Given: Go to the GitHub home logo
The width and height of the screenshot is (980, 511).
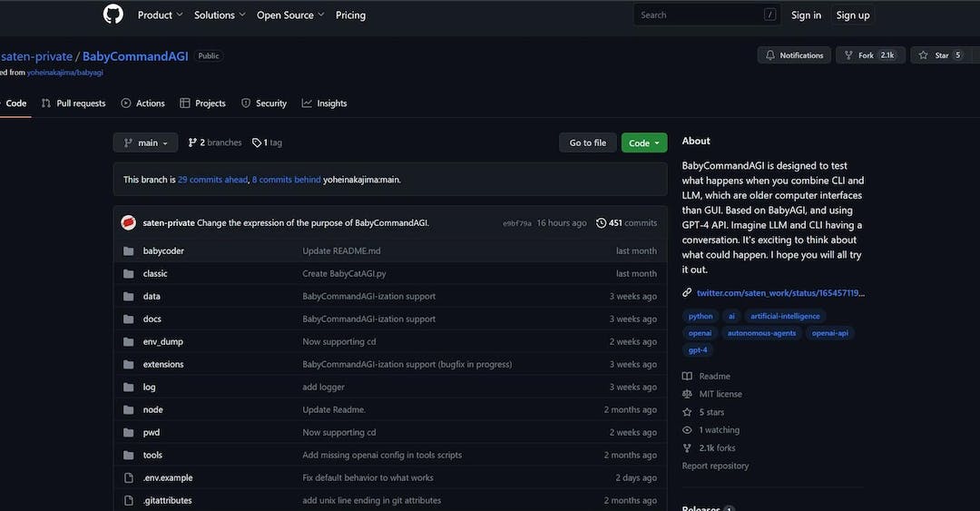Looking at the screenshot, I should pos(113,14).
